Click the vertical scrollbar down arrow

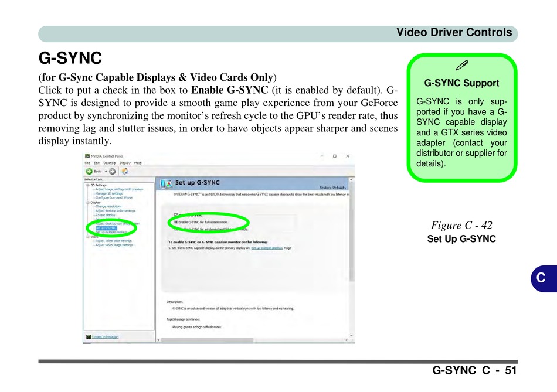(x=351, y=335)
